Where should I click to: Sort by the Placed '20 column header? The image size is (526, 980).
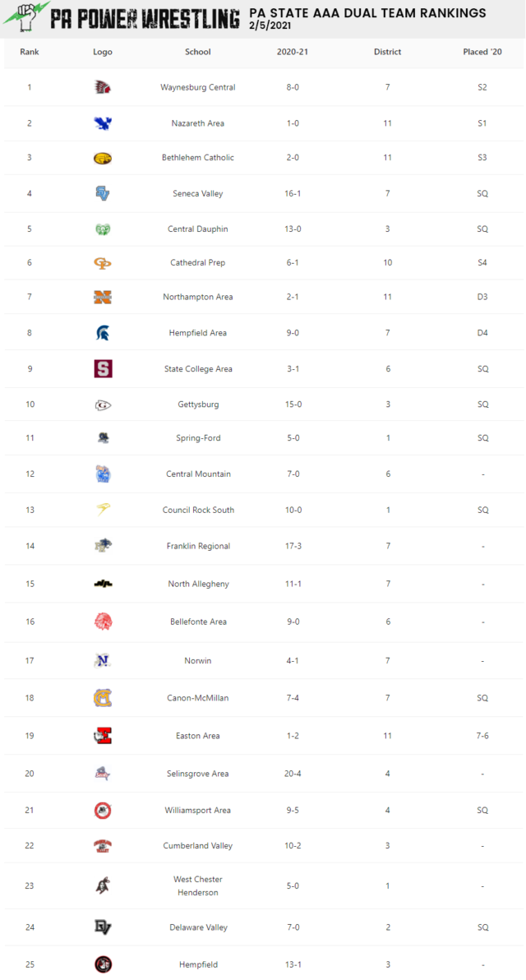482,52
